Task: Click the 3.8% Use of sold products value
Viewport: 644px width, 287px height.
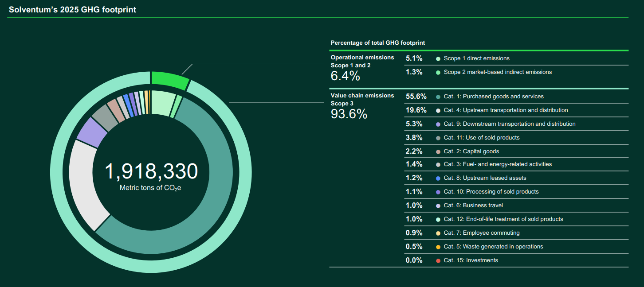Action: point(414,138)
